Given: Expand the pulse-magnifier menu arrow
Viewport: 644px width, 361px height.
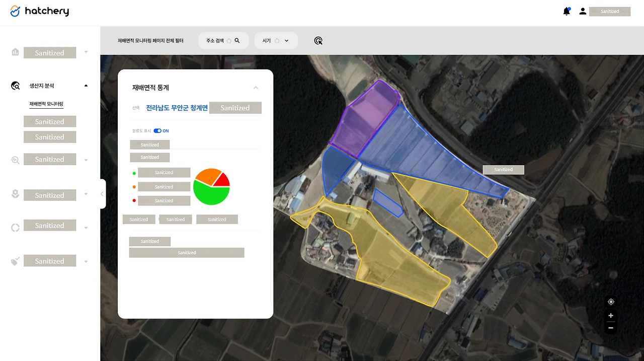Looking at the screenshot, I should (x=86, y=160).
